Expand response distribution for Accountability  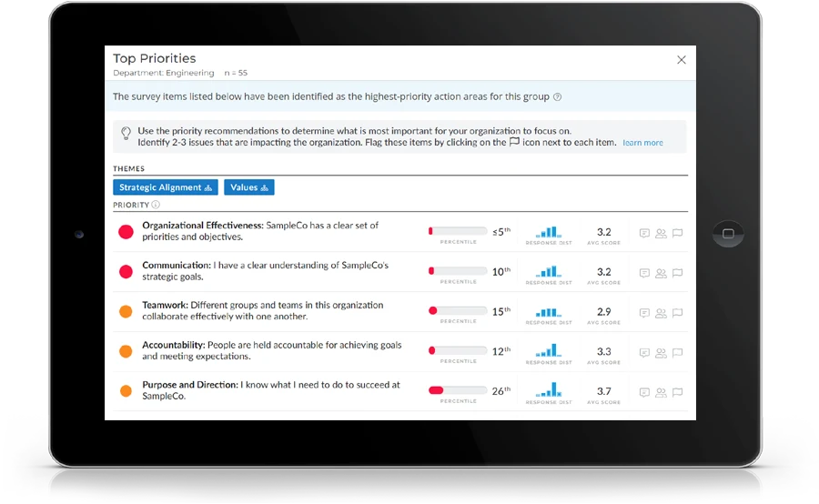point(547,351)
